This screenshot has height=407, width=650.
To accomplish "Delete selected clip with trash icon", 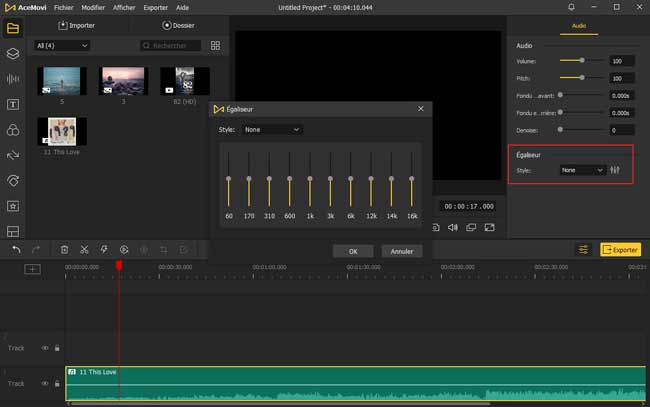I will (64, 249).
